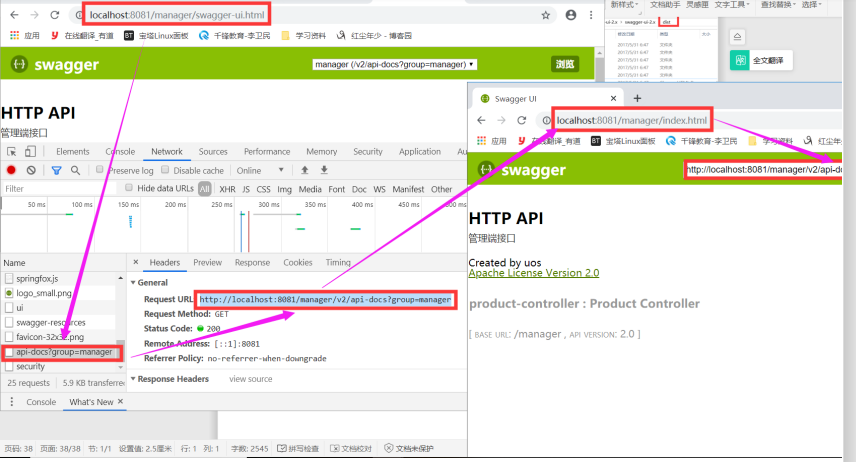
Task: Click the Filter input field
Action: pyautogui.click(x=59, y=188)
